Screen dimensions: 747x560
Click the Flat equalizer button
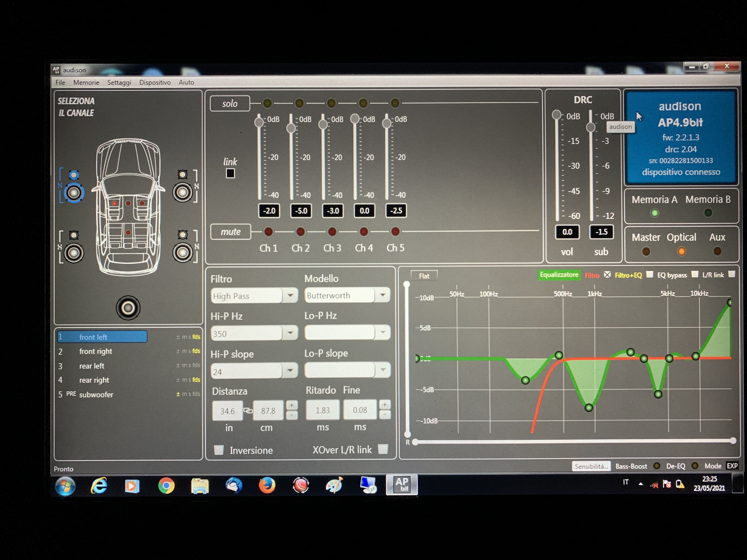pyautogui.click(x=424, y=276)
